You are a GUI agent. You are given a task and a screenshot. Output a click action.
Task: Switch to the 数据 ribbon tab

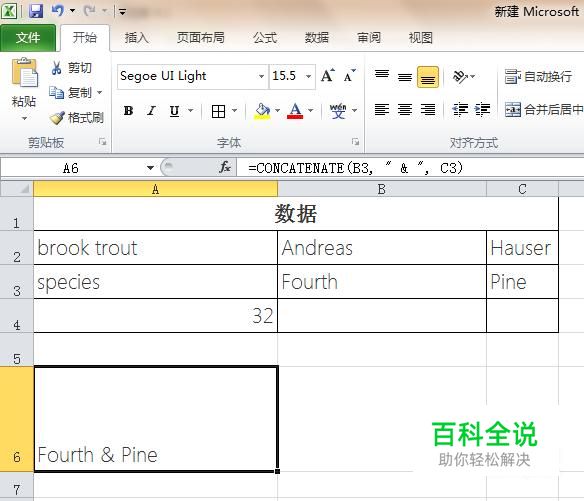pyautogui.click(x=317, y=38)
